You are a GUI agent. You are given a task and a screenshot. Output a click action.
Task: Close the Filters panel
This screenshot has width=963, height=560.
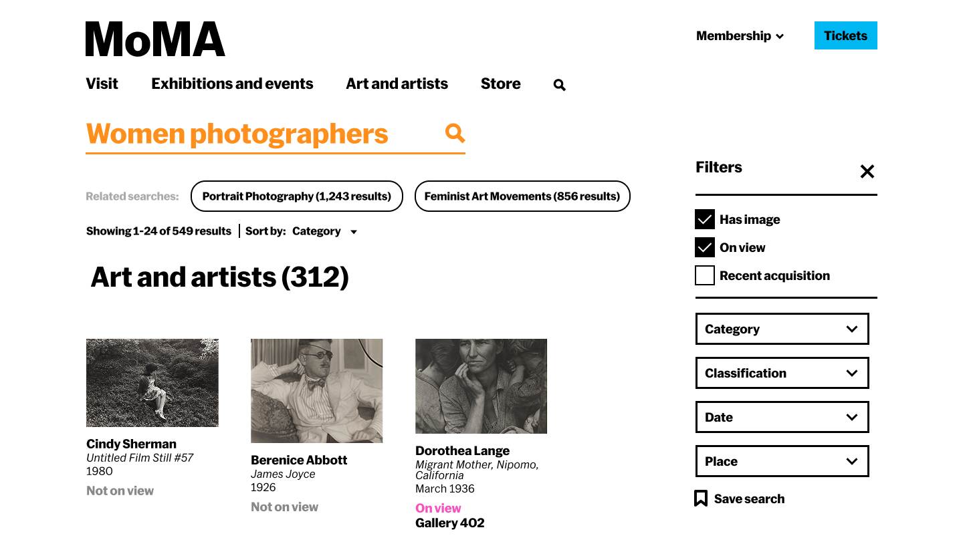867,171
